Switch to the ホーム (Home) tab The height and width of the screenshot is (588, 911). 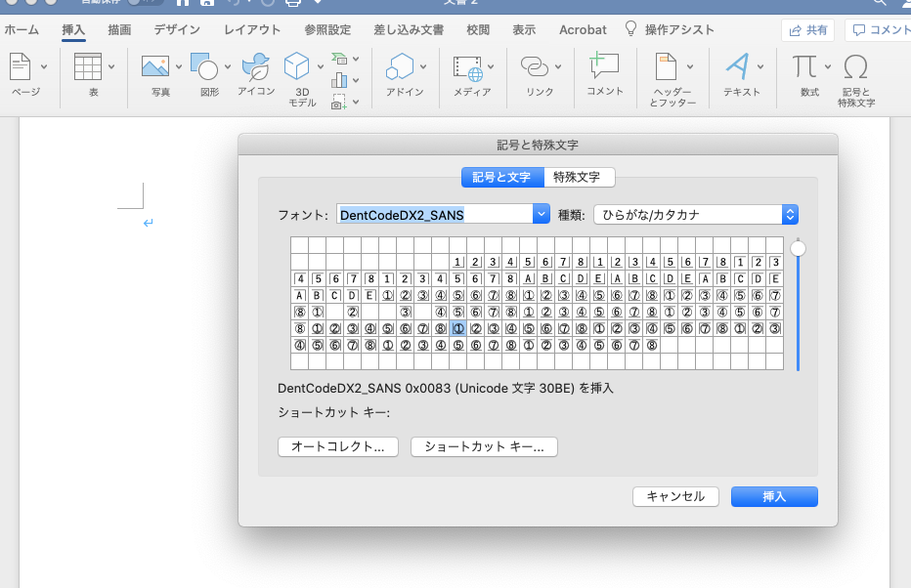coord(22,29)
